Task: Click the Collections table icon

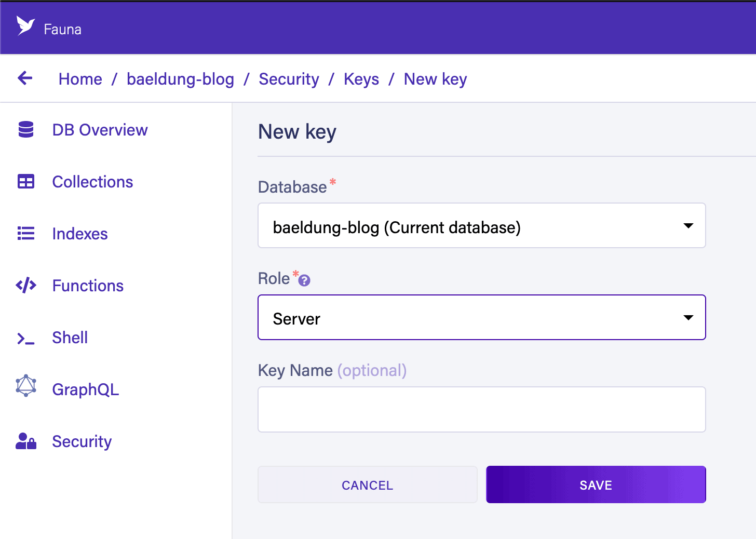Action: pyautogui.click(x=26, y=181)
